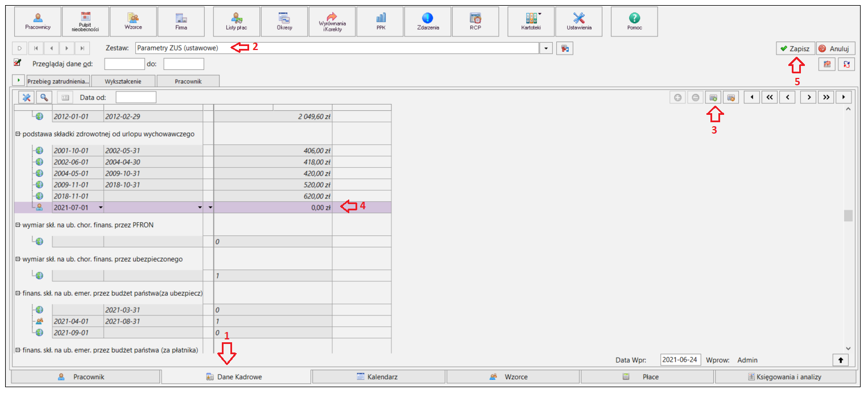The height and width of the screenshot is (394, 868).
Task: Open date dropdown next to 2021-07-01
Action: tap(100, 208)
